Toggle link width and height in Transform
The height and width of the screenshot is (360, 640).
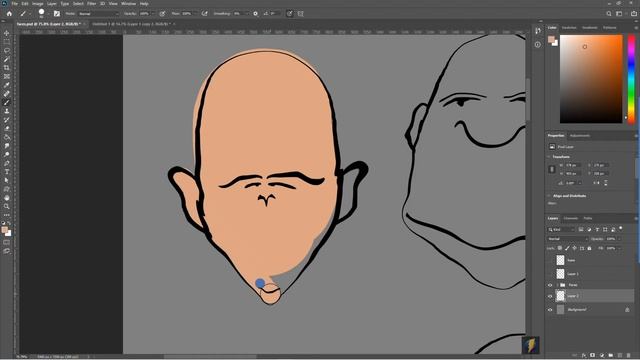pos(552,169)
